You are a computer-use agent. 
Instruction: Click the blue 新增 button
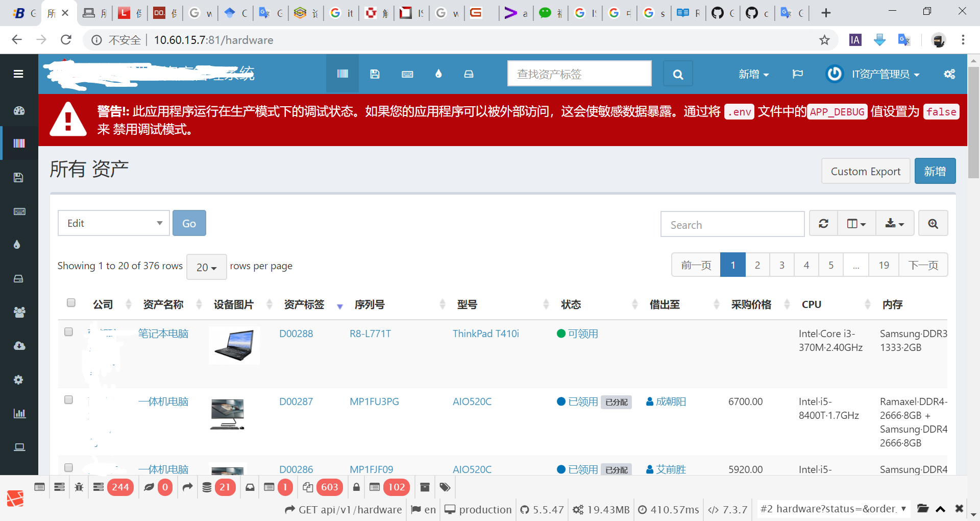click(935, 171)
